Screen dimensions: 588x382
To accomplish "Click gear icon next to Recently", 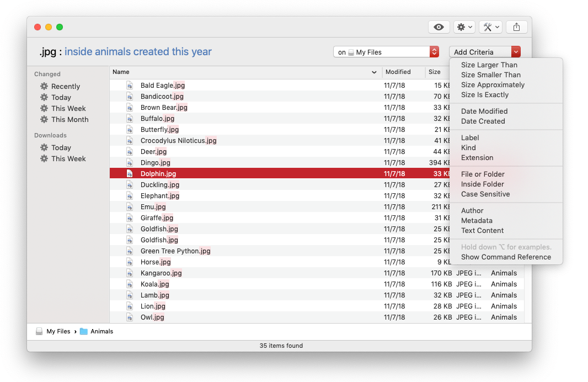I will (x=44, y=87).
